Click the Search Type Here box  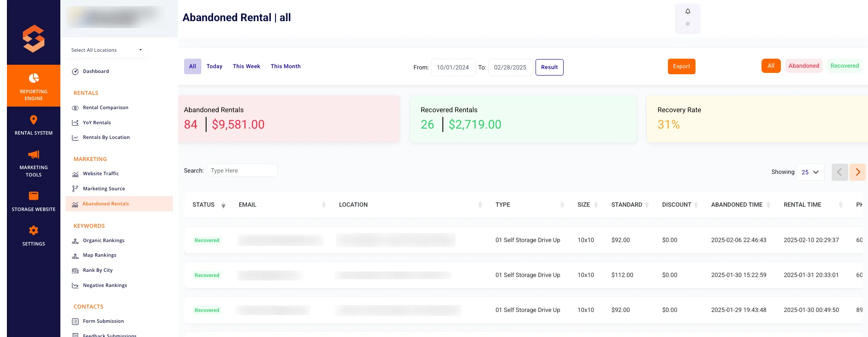[x=242, y=170]
